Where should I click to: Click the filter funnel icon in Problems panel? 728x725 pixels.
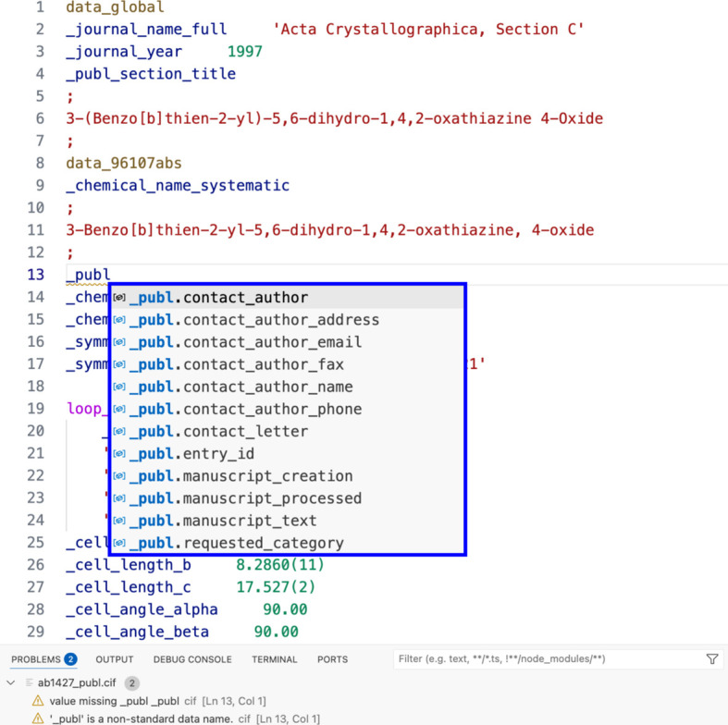[x=711, y=659]
